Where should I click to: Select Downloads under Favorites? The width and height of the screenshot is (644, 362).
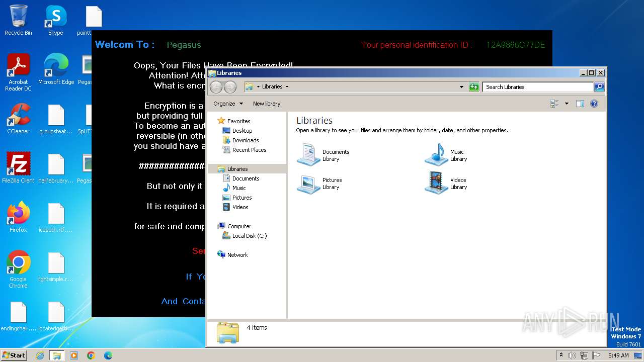(x=240, y=140)
